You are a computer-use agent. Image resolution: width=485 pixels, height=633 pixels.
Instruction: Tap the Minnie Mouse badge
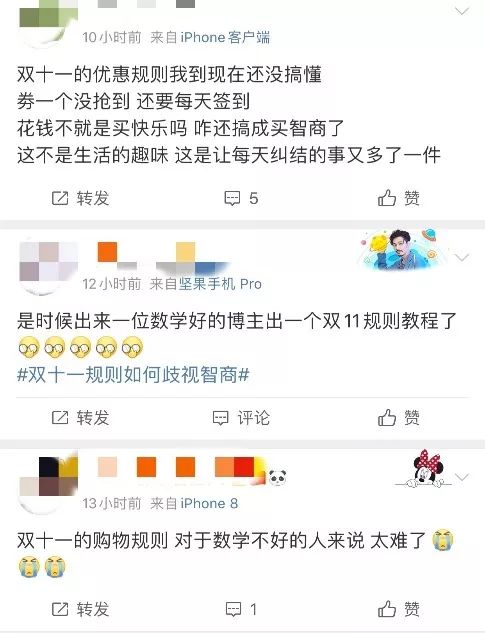tap(424, 469)
